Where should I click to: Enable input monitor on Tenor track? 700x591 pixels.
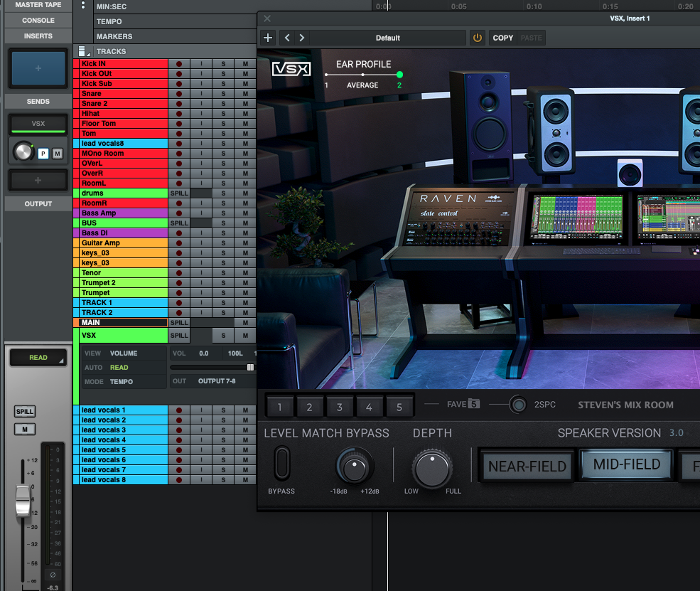coord(201,273)
